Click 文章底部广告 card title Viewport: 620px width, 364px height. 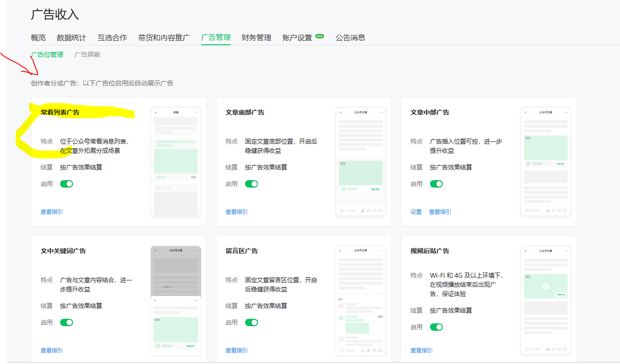point(245,112)
